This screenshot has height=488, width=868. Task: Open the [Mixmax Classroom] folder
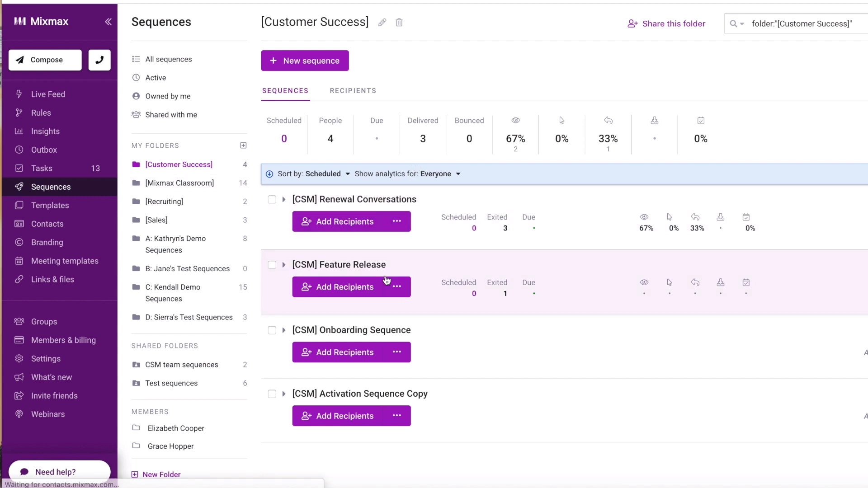click(179, 183)
